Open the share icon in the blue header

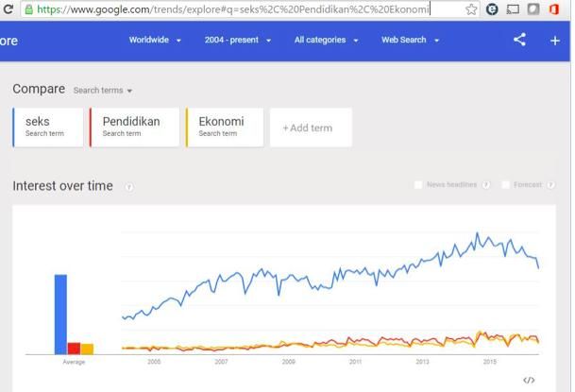click(x=519, y=40)
